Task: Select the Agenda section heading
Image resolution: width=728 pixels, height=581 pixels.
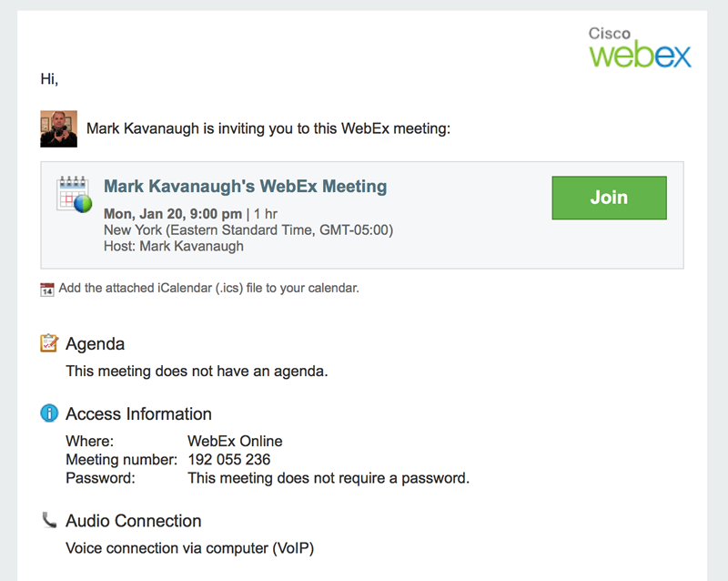Action: [96, 344]
